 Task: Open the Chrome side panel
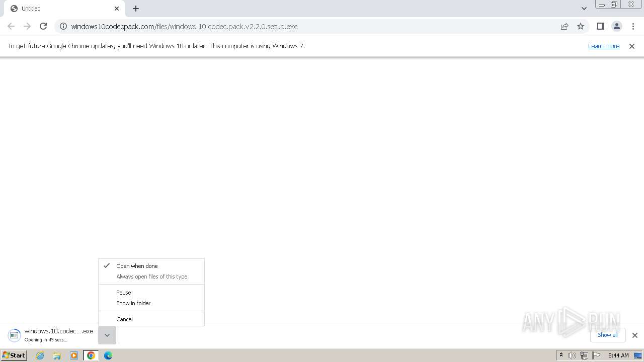(x=600, y=26)
